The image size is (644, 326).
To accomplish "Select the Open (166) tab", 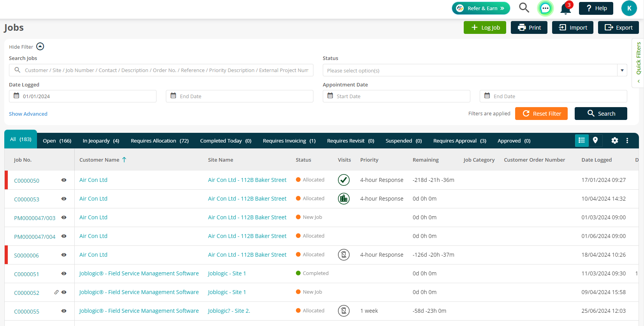I will pos(57,141).
